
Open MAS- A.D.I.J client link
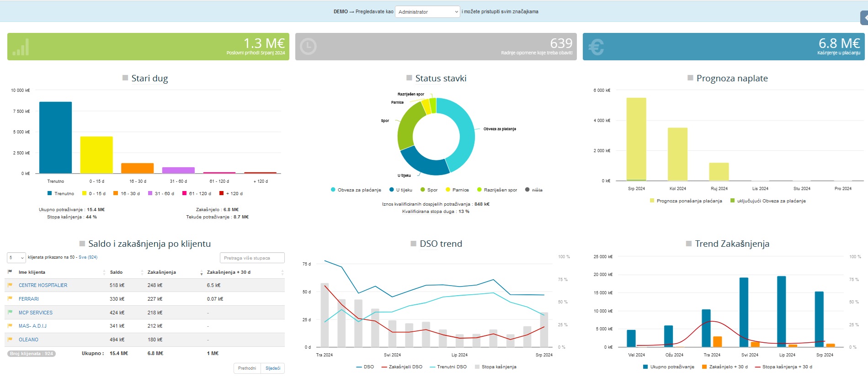pos(32,326)
